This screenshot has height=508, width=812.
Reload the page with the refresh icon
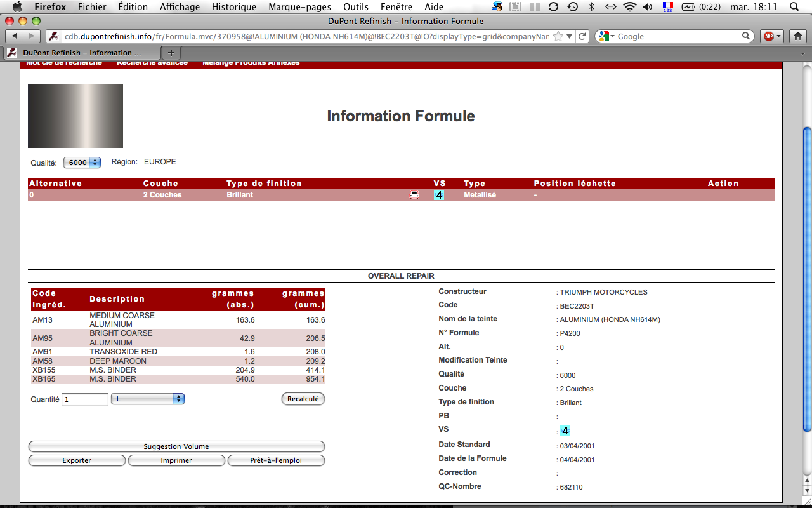[x=582, y=36]
